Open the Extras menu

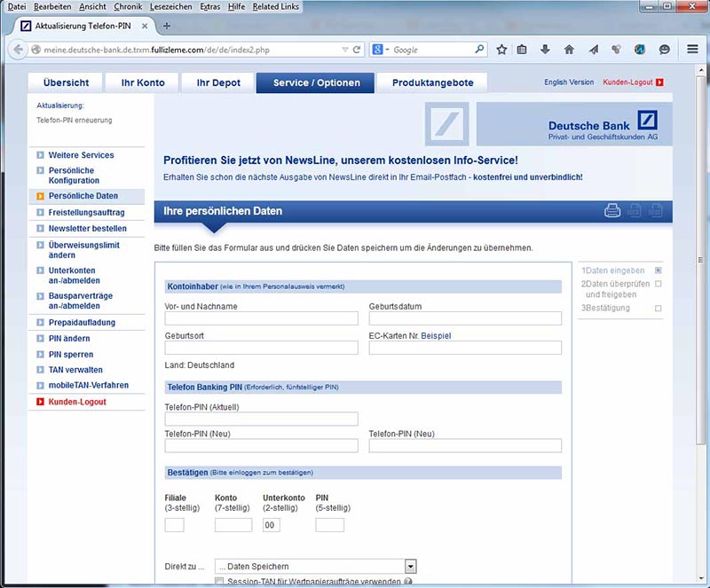click(x=210, y=7)
